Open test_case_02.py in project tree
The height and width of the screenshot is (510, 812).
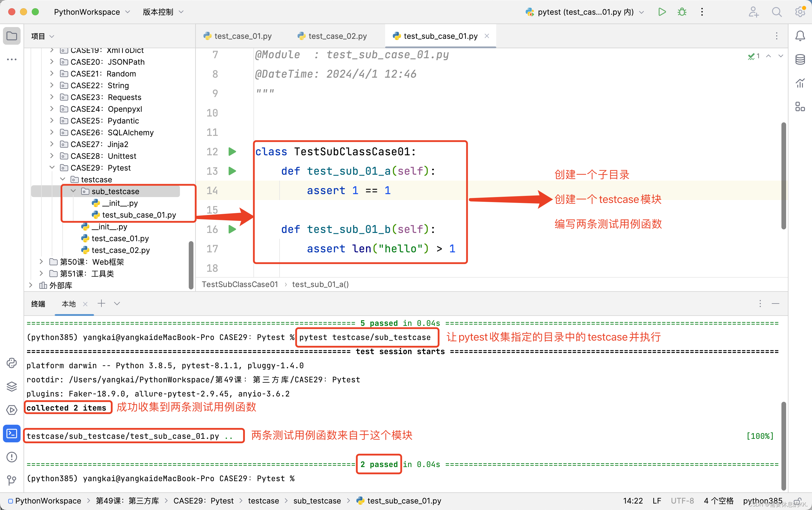point(116,250)
